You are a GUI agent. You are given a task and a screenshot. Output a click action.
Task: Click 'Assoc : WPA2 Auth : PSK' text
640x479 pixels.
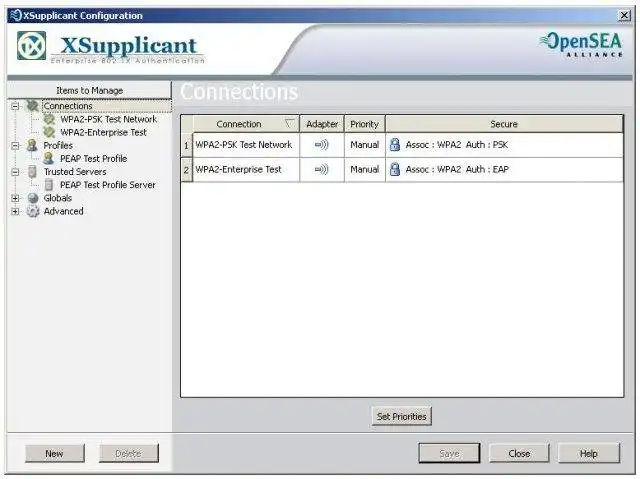[x=457, y=145]
